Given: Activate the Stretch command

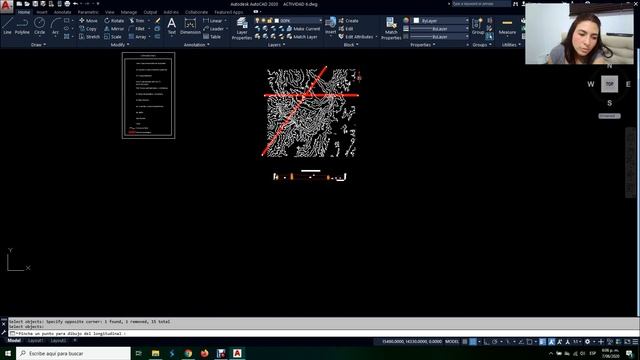Looking at the screenshot, I should pos(89,37).
